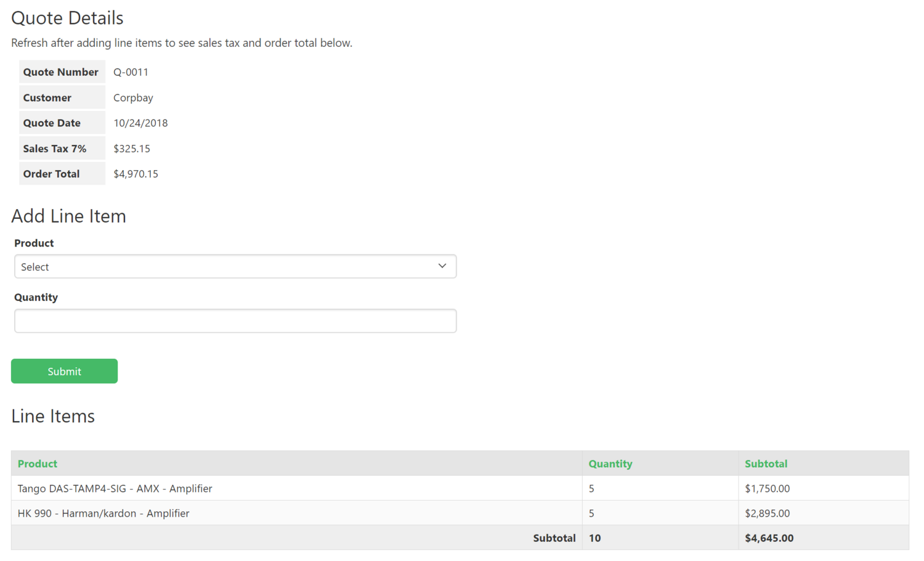The image size is (924, 561).
Task: Click the $1,750.00 line subtotal
Action: pyautogui.click(x=767, y=488)
